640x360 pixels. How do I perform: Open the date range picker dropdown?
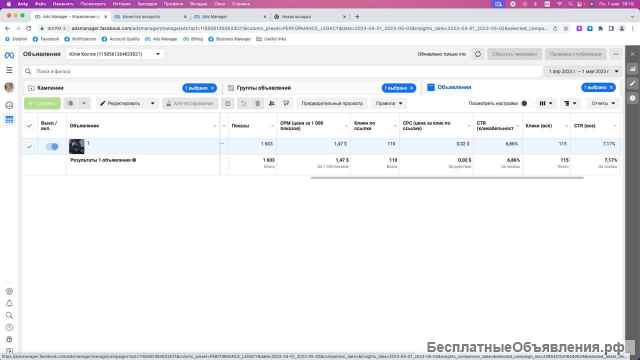tap(583, 71)
